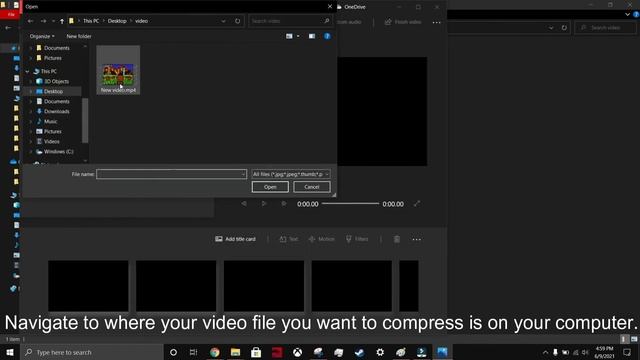Delete the selected storyboard clip (trash icon)

coord(397,239)
